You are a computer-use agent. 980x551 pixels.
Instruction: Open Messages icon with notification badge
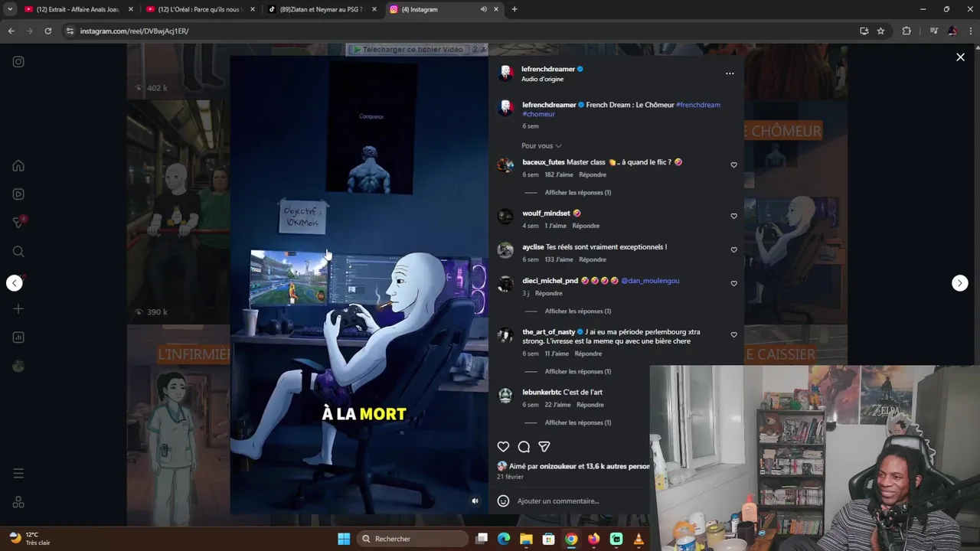(x=19, y=222)
